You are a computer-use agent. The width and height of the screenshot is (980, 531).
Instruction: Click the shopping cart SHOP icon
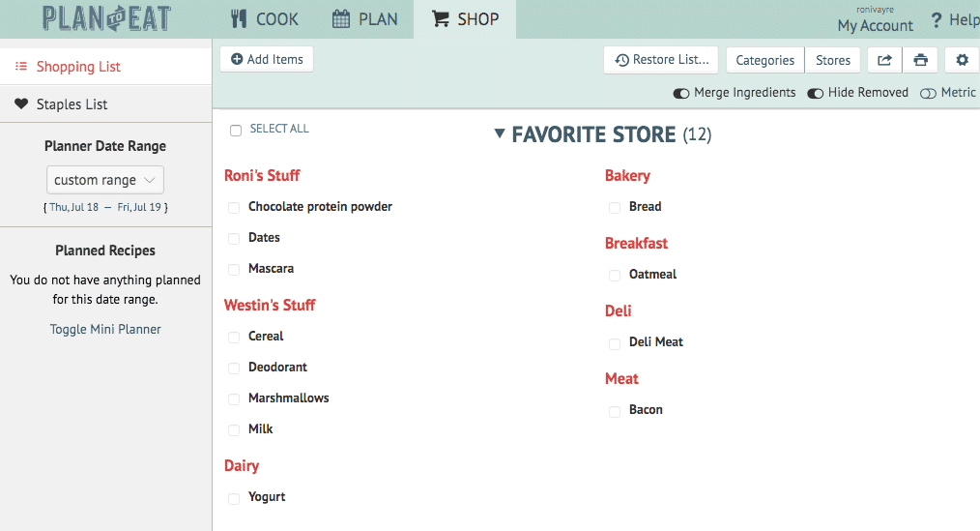(441, 18)
